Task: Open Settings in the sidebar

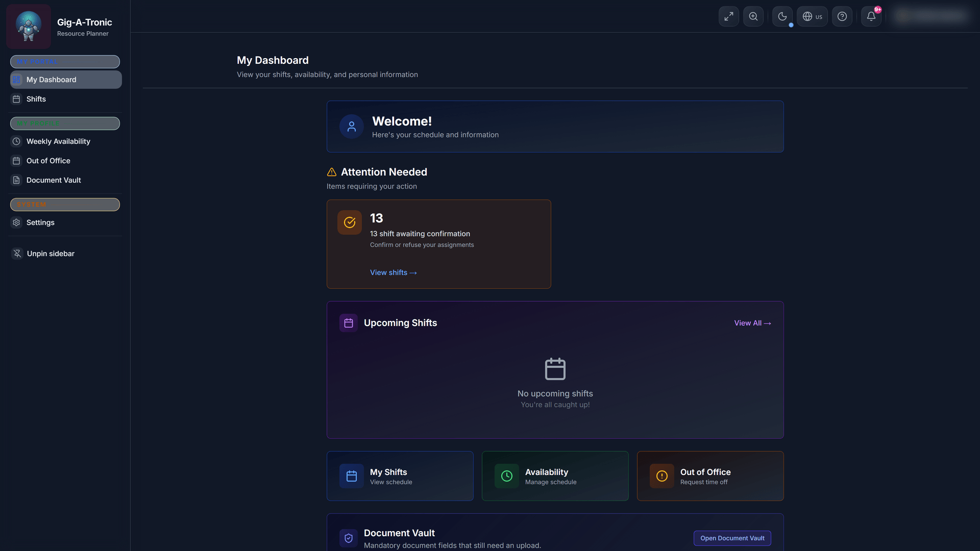Action: click(x=66, y=222)
